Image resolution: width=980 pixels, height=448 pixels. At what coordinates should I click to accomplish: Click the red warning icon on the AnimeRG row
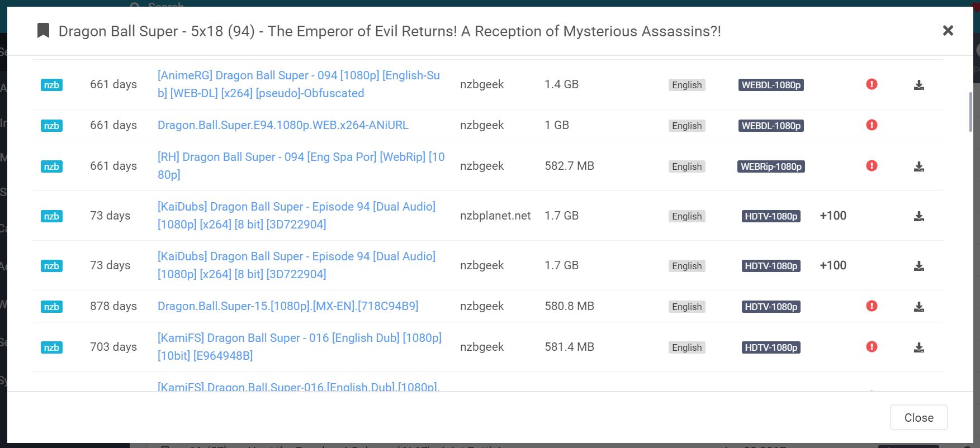(x=872, y=84)
